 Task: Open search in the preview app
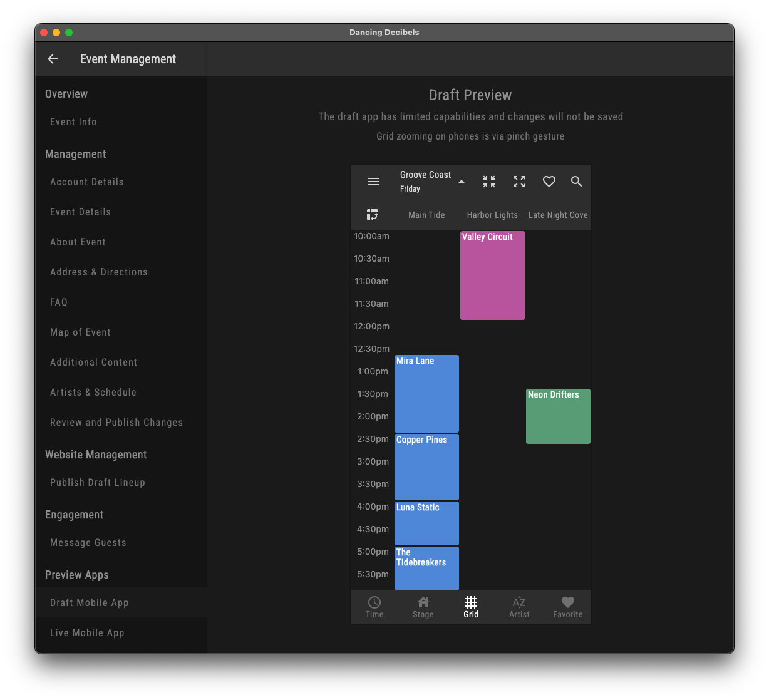point(577,182)
